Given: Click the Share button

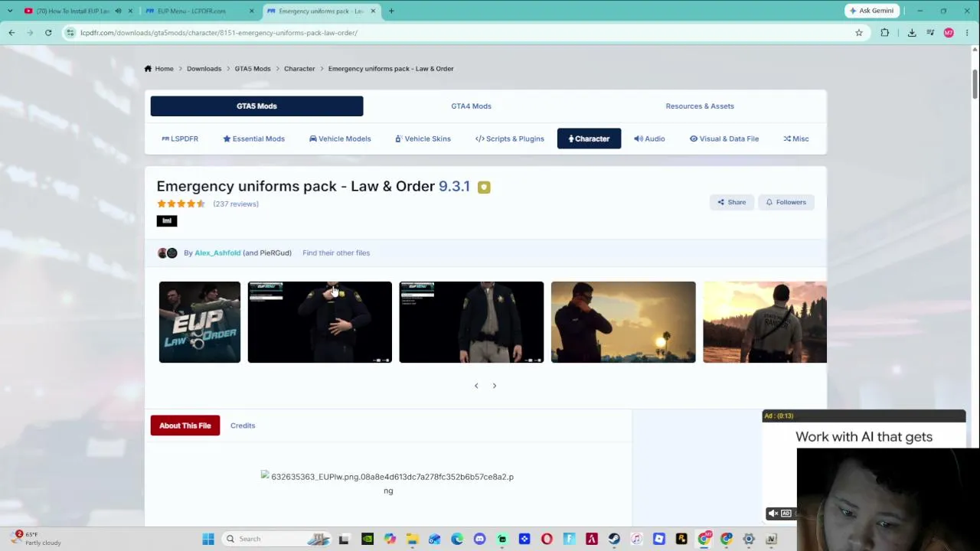Looking at the screenshot, I should coord(731,202).
